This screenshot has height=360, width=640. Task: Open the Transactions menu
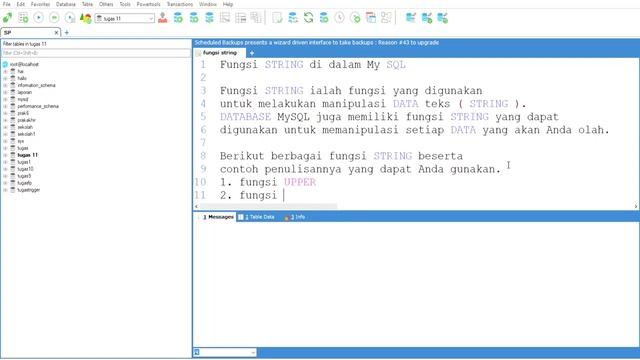pyautogui.click(x=180, y=4)
